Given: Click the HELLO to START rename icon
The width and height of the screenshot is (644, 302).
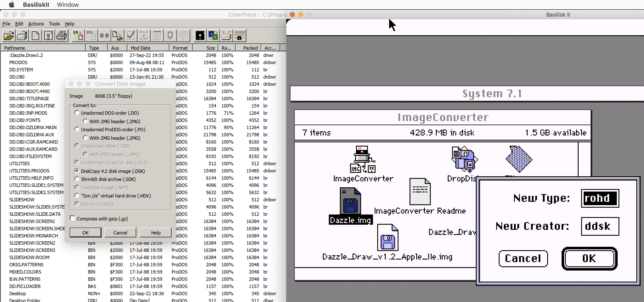Looking at the screenshot, I should click(x=144, y=35).
